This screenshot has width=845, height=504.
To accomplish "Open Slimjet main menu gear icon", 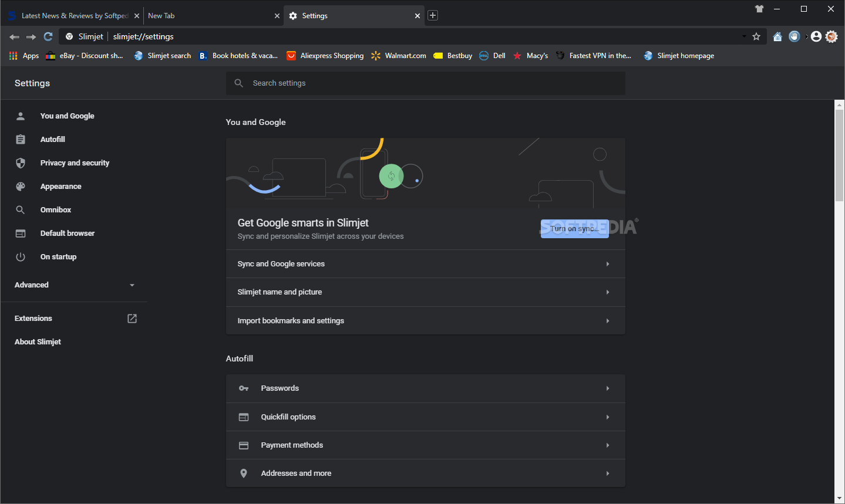I will pos(831,36).
